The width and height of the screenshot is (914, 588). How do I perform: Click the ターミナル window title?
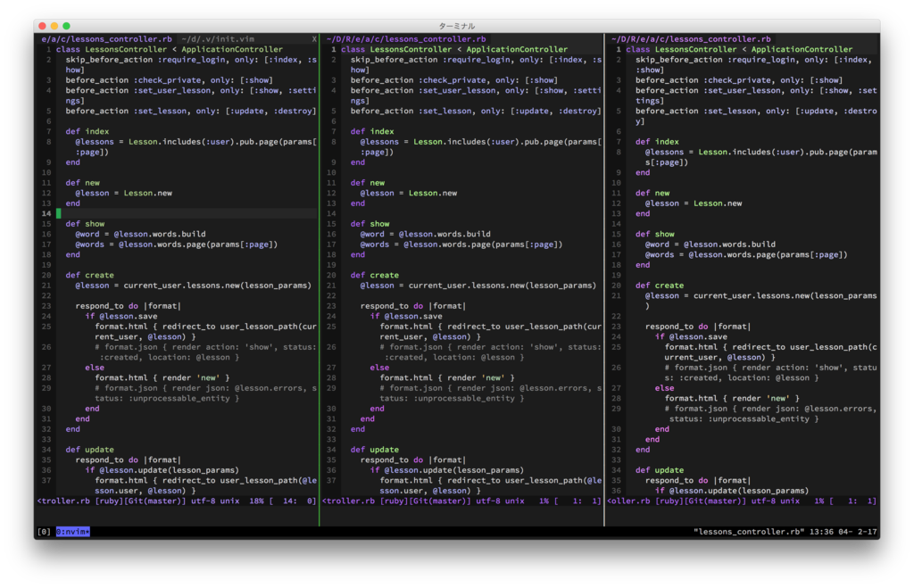[x=457, y=26]
